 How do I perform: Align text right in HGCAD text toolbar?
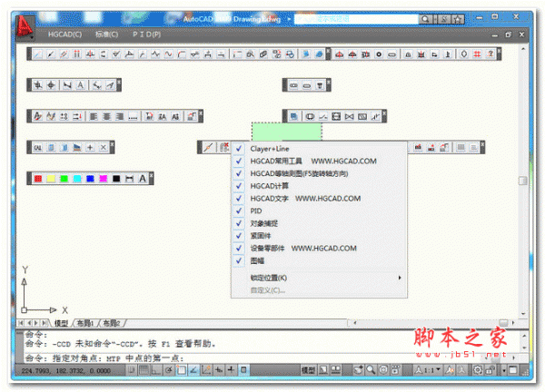[120, 116]
